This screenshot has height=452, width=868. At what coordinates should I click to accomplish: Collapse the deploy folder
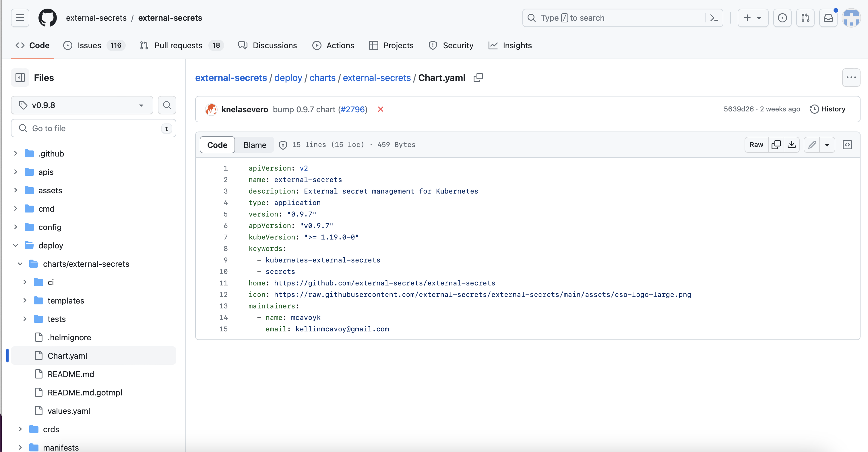tap(15, 245)
